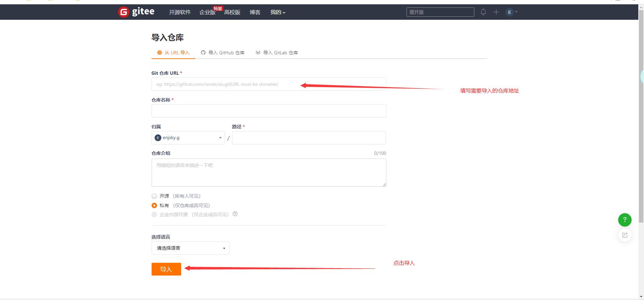Screen dimensions: 644x300
Task: Focus the 仓库介绍 description textarea
Action: [269, 173]
